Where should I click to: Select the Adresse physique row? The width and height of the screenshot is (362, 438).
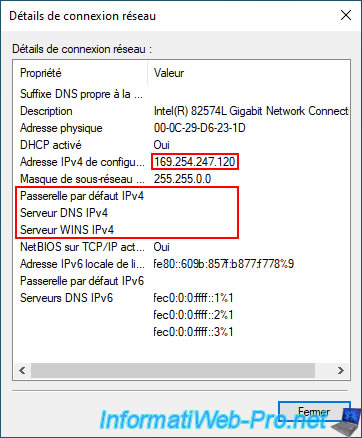click(x=182, y=128)
